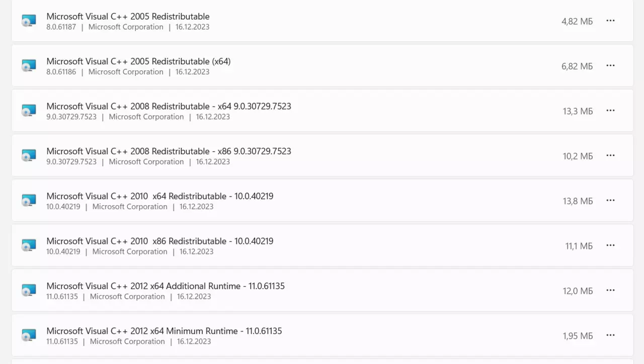Select the Microsoft Visual C++ 2008 x64 9.0.30729.7523 entry title
Image resolution: width=644 pixels, height=364 pixels.
(169, 106)
